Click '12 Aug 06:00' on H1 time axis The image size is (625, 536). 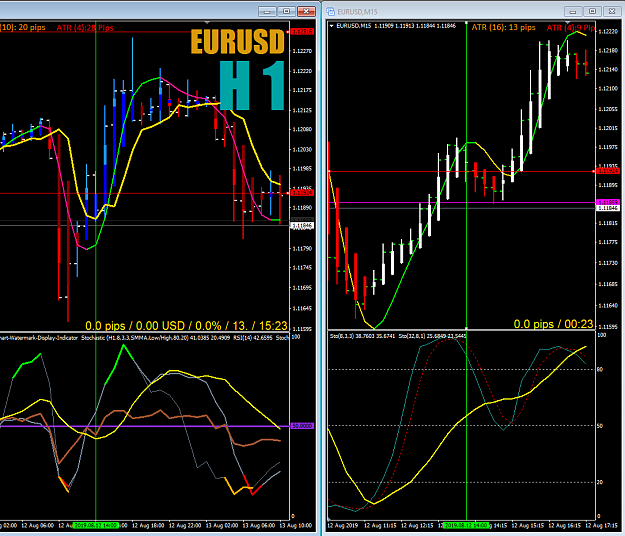(37, 526)
